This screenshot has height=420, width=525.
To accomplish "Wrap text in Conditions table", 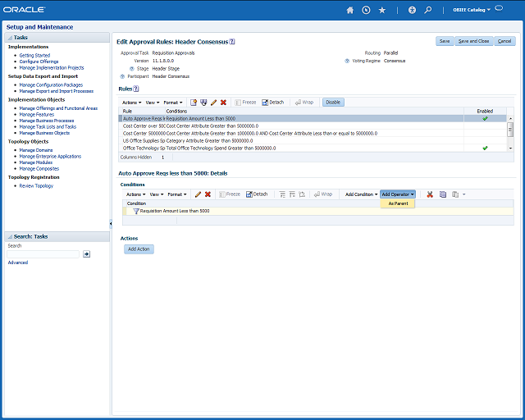I will coord(323,194).
